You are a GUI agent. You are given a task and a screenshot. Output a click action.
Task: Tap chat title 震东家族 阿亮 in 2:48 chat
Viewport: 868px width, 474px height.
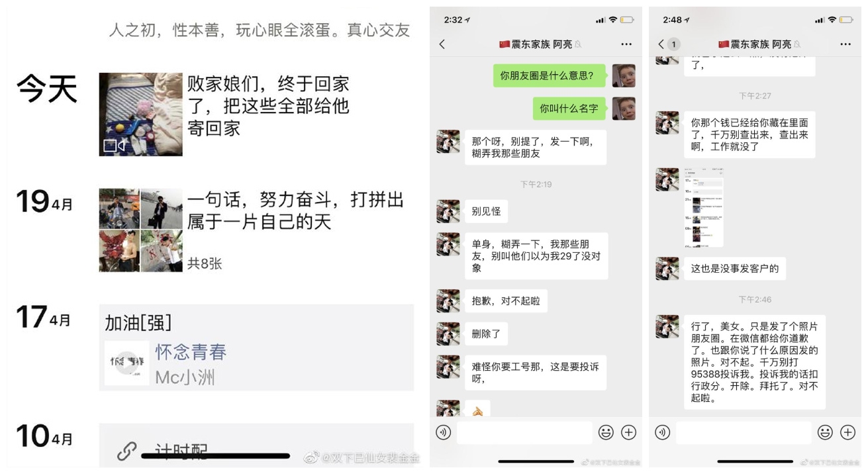click(x=755, y=44)
